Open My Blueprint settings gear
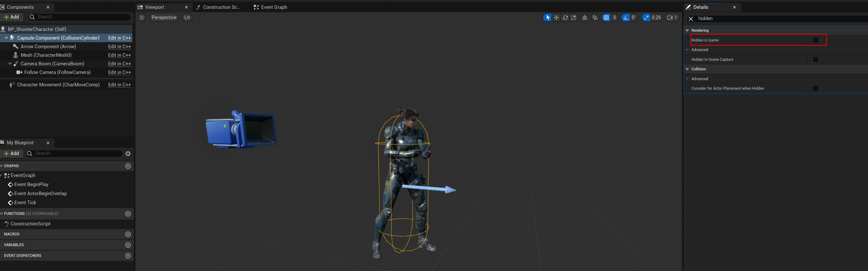 (x=128, y=153)
